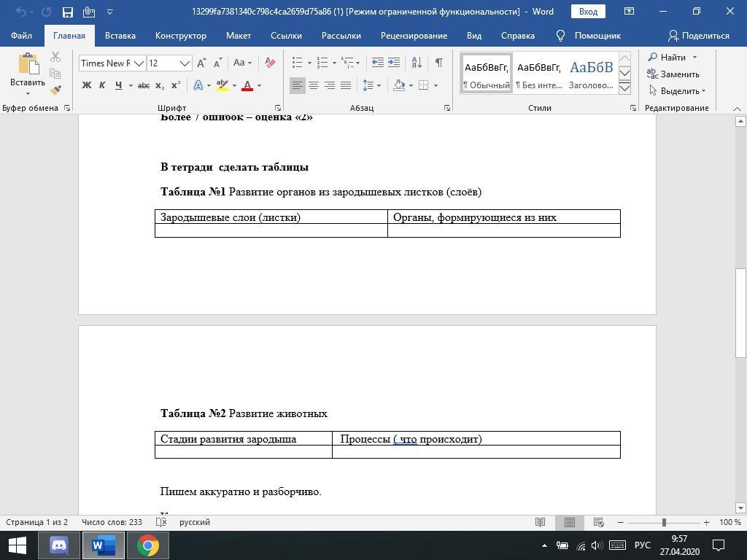
Task: Start a bulleted list
Action: 297,63
